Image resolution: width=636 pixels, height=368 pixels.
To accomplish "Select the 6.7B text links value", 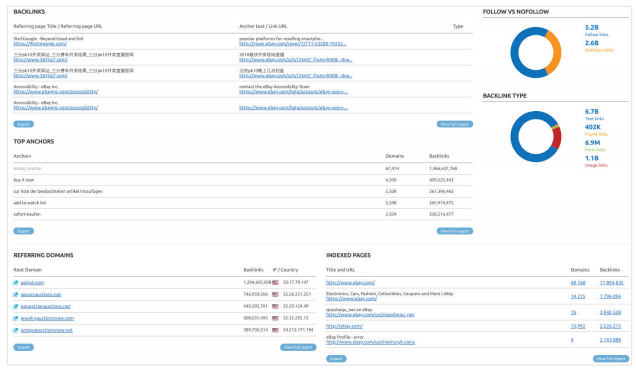I will 591,112.
